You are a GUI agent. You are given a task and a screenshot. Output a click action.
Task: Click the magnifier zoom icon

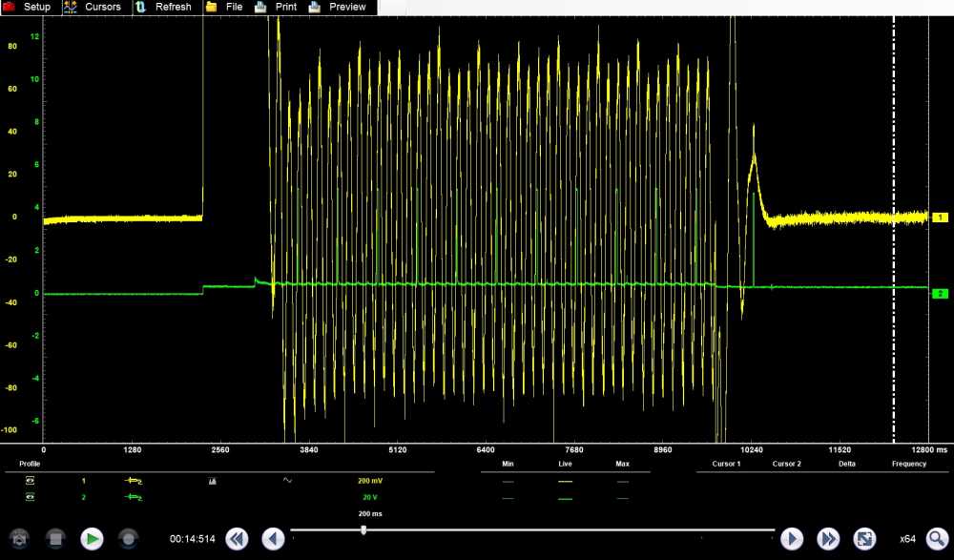tap(936, 539)
